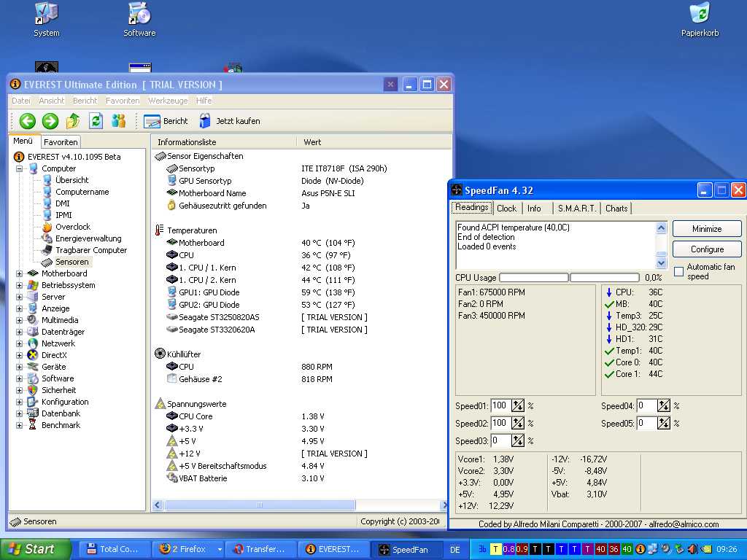Viewport: 747px width, 560px height.
Task: Click the CPU Core voltage row
Action: coord(303,416)
